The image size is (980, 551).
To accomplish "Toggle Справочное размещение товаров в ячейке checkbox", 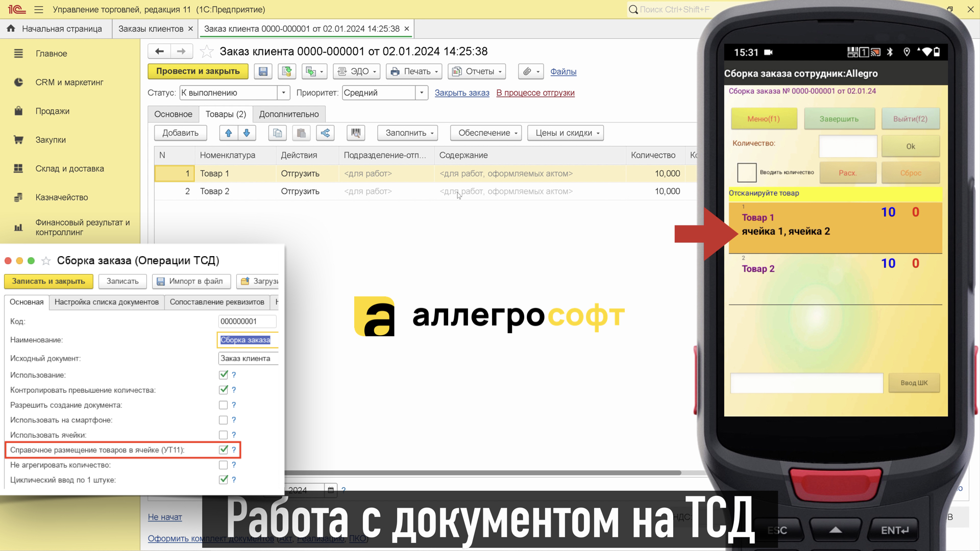I will point(223,450).
